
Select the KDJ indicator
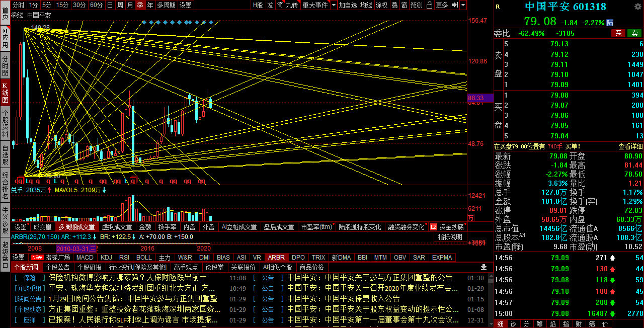(106, 258)
